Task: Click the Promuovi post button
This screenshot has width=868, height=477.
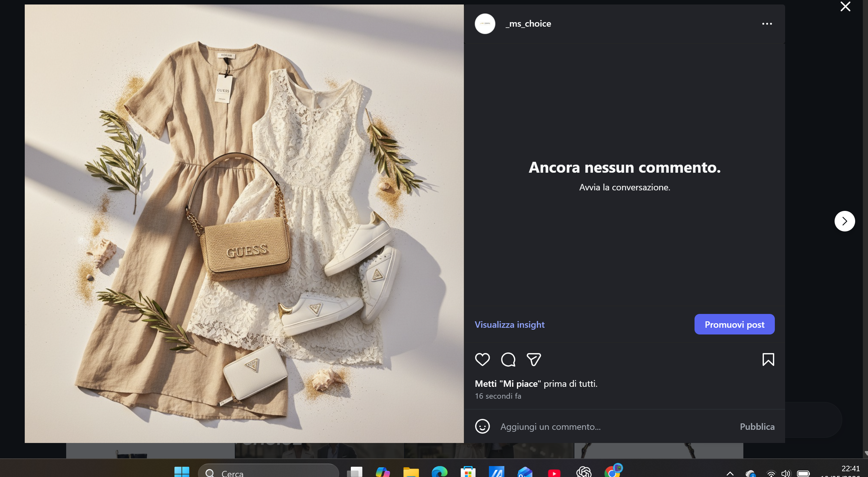Action: click(x=734, y=324)
